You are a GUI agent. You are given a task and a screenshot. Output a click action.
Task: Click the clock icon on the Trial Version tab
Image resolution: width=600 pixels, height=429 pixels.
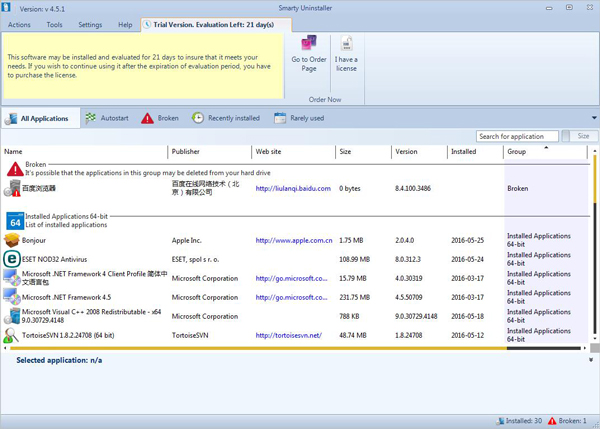(x=147, y=24)
